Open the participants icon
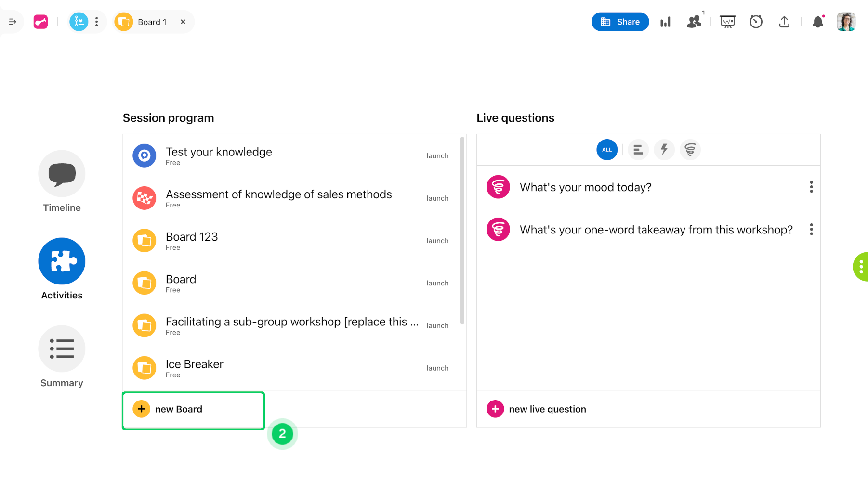The image size is (868, 491). pos(694,22)
